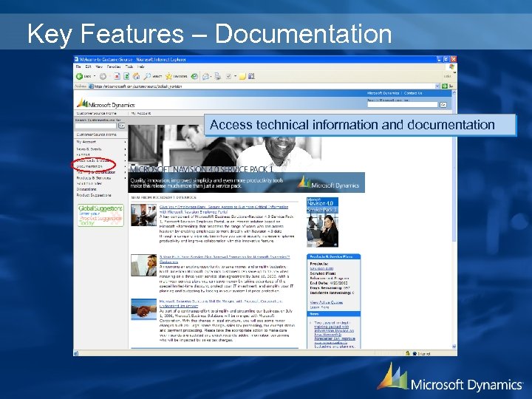Click the History toolbar icon
This screenshot has width=532, height=399.
[194, 77]
